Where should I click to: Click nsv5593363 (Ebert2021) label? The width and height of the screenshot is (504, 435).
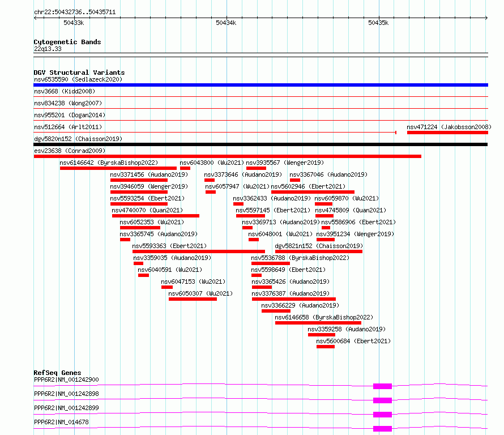point(169,246)
